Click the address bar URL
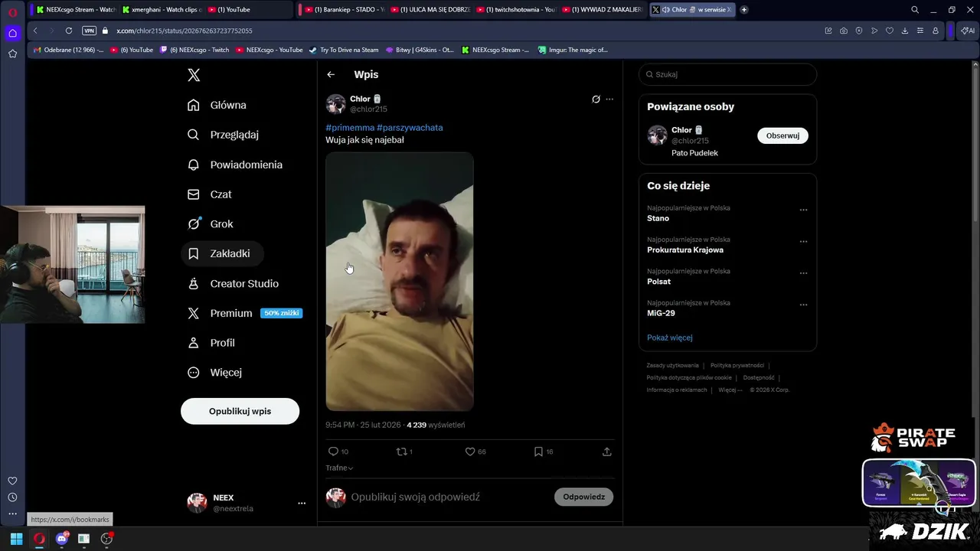This screenshot has width=980, height=551. [185, 31]
